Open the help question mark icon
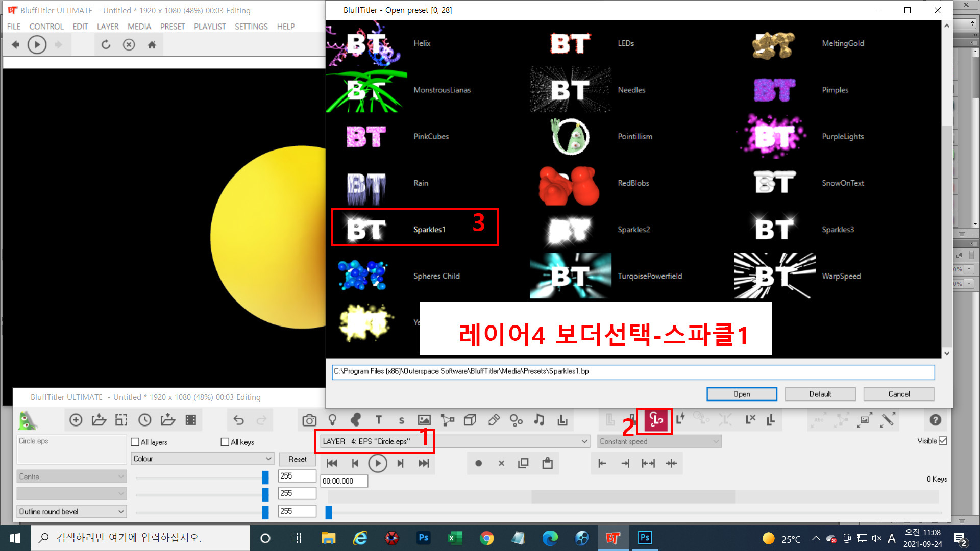 pyautogui.click(x=935, y=420)
